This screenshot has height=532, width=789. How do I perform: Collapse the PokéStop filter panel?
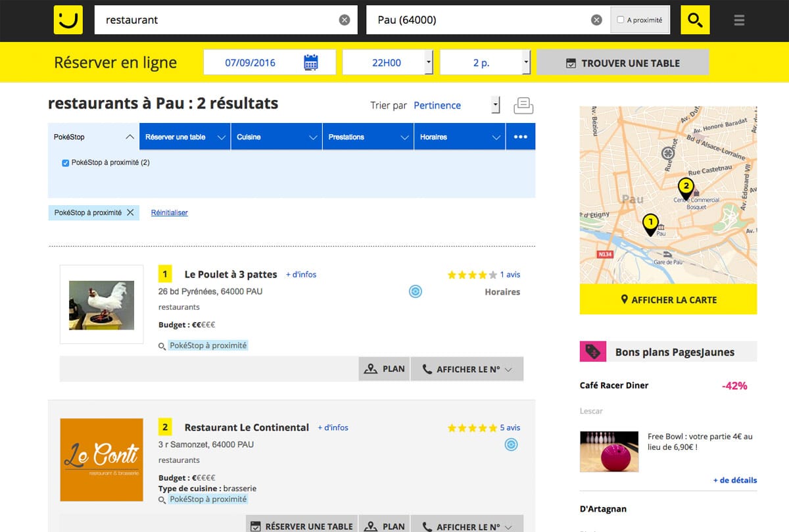coord(129,136)
